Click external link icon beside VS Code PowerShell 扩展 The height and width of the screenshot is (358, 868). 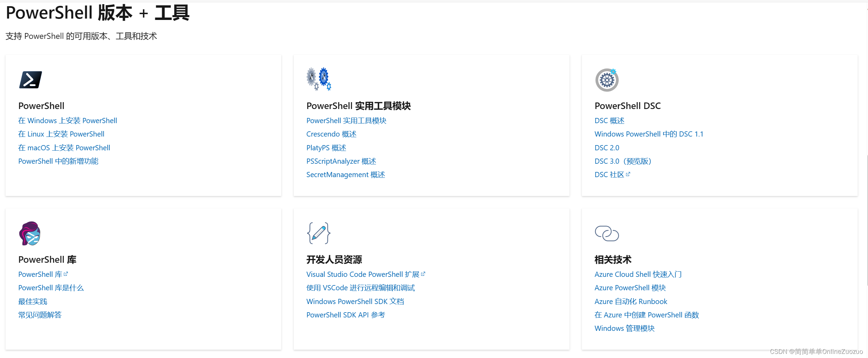(x=423, y=274)
